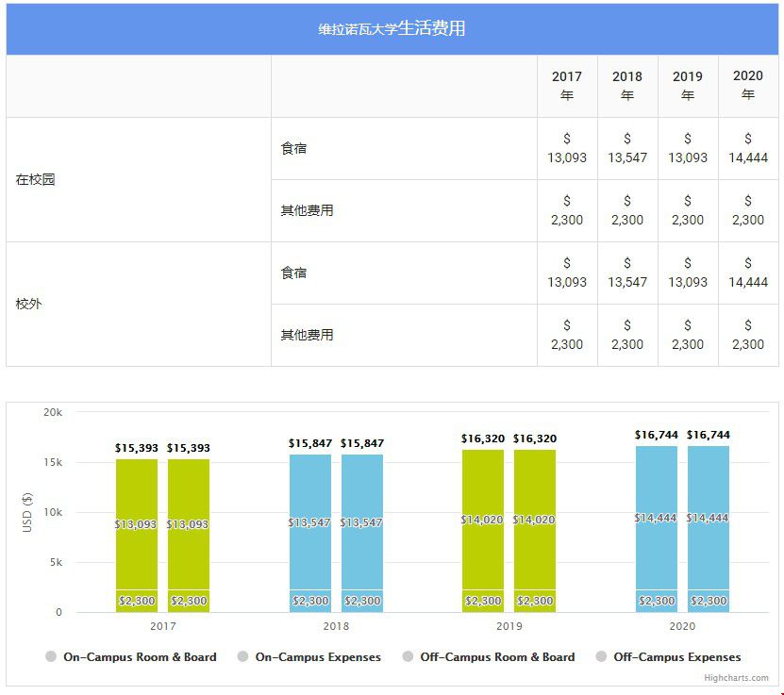Click the right 2020 bar's $2,300 segment
Image resolution: width=784 pixels, height=695 pixels.
click(709, 601)
